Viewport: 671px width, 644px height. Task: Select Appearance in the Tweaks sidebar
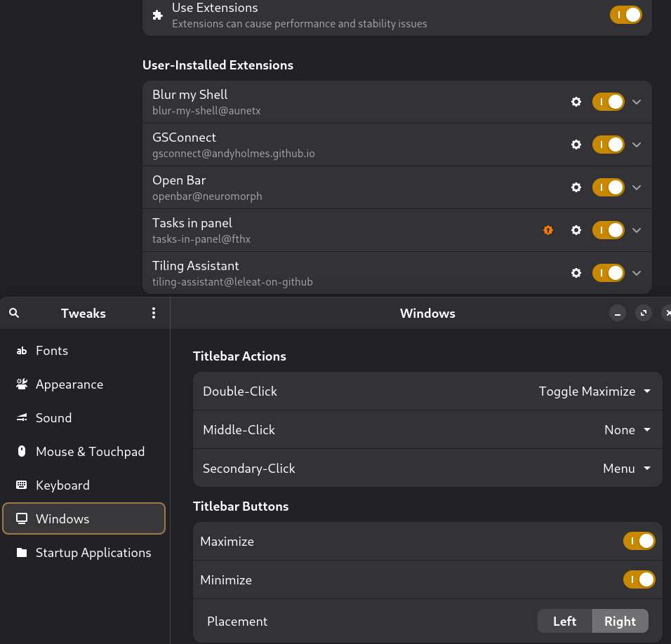pos(69,384)
